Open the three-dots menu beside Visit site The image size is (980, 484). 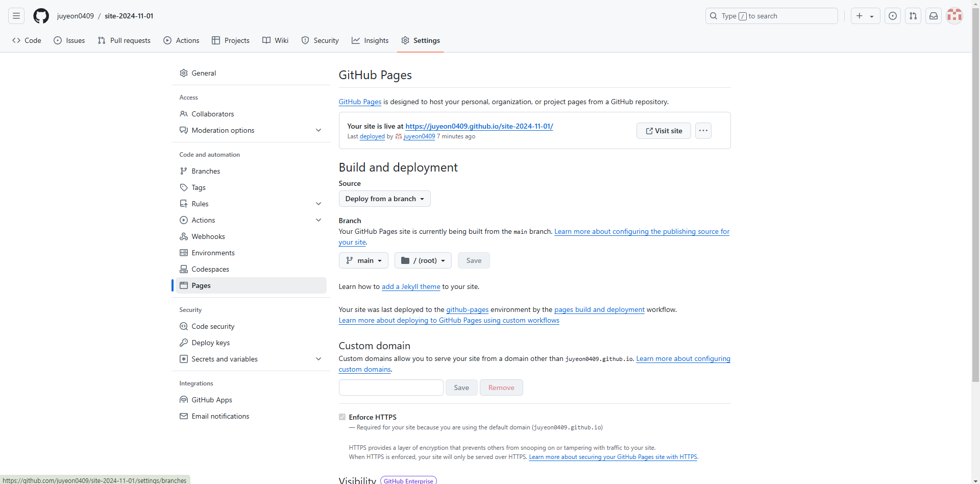pos(703,131)
